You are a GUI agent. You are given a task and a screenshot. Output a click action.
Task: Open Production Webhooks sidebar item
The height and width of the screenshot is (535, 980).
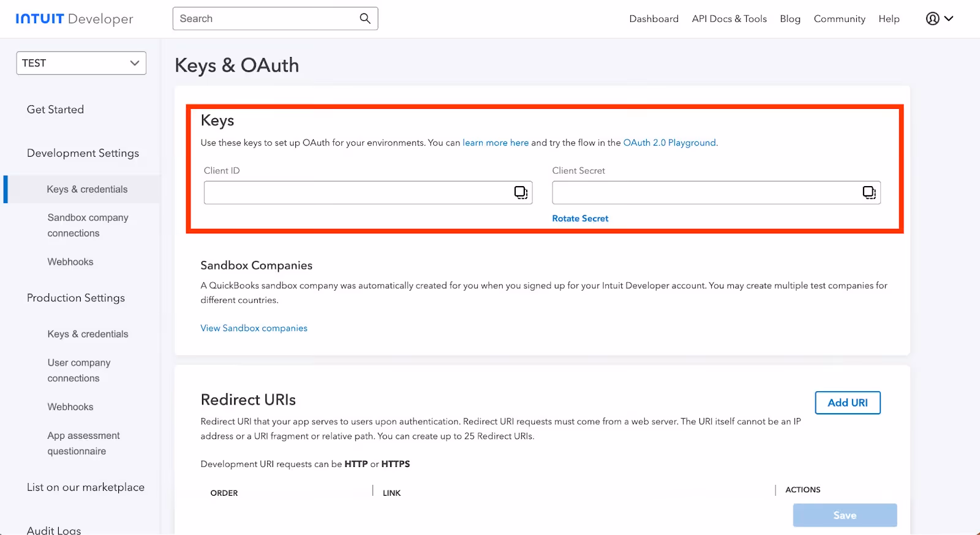click(x=70, y=407)
